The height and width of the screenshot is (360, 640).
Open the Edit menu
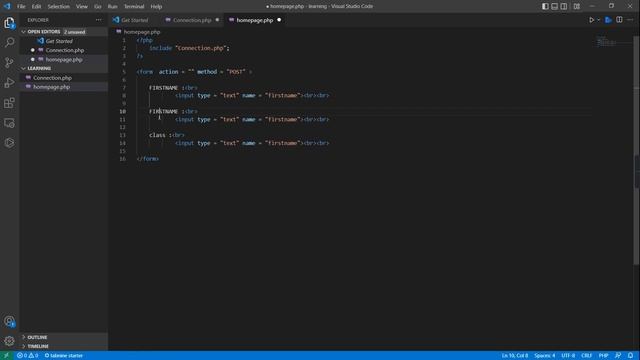click(x=36, y=7)
